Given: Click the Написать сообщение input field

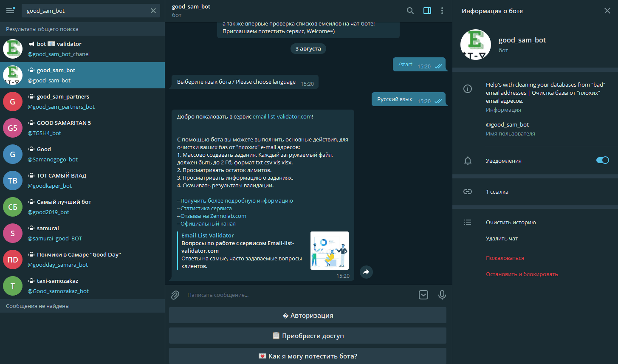Looking at the screenshot, I should 299,295.
